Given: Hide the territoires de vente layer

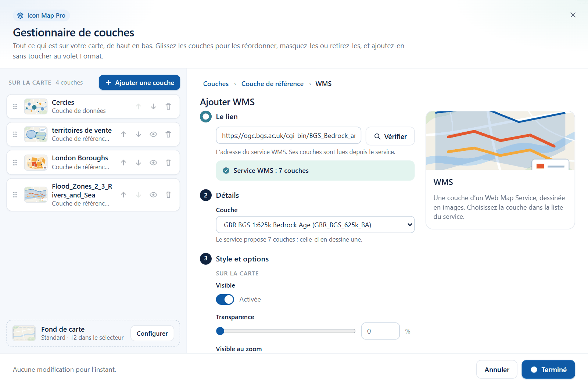Looking at the screenshot, I should pos(153,134).
